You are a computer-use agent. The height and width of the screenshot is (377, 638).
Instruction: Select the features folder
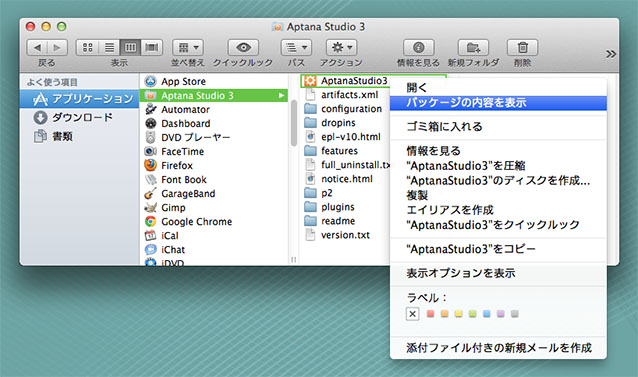coord(346,151)
